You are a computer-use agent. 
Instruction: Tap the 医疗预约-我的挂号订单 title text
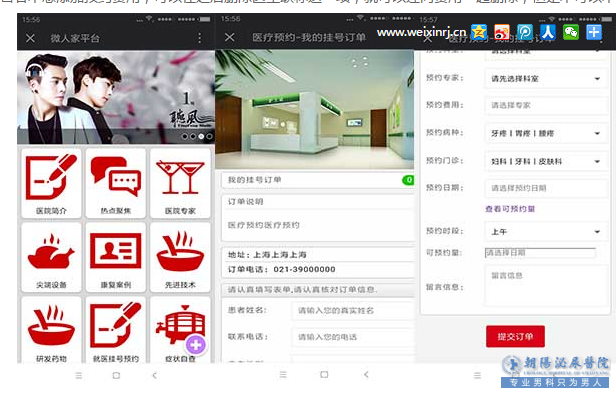click(309, 37)
